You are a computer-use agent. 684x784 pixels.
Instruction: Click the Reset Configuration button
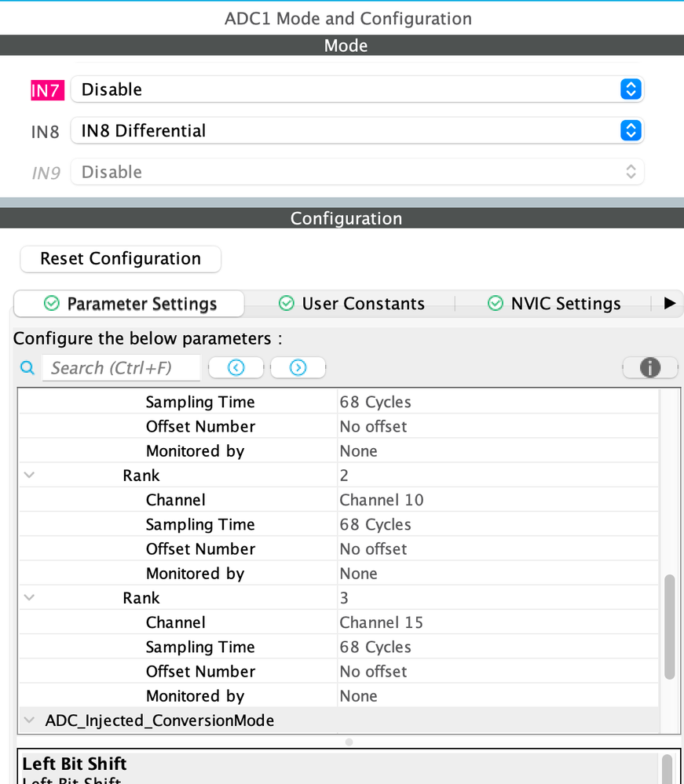(120, 258)
